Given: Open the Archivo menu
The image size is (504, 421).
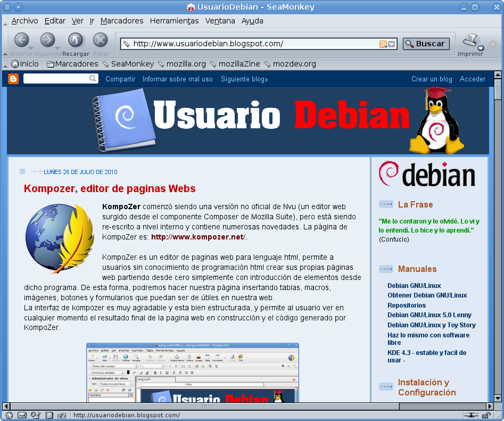Looking at the screenshot, I should click(x=25, y=21).
